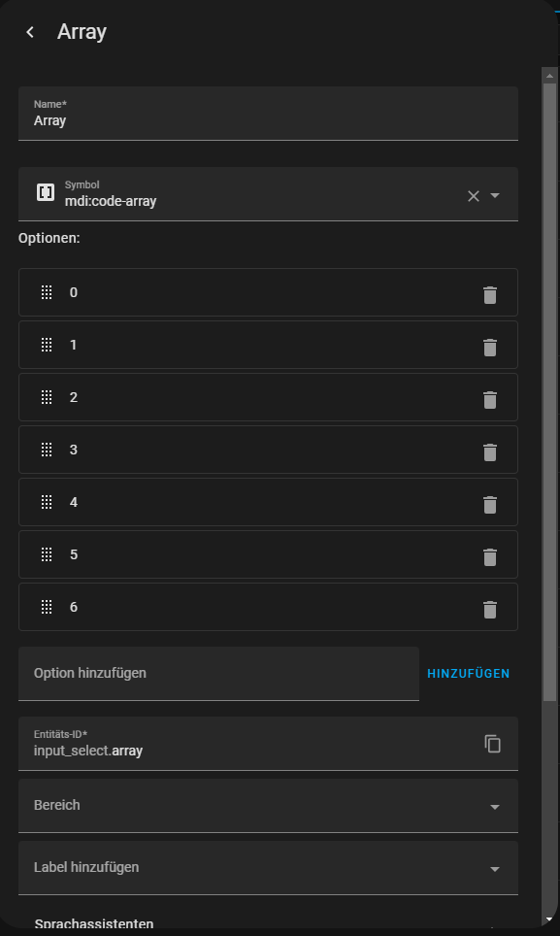Select the drag handle of option 0
The image size is (560, 936).
[47, 293]
